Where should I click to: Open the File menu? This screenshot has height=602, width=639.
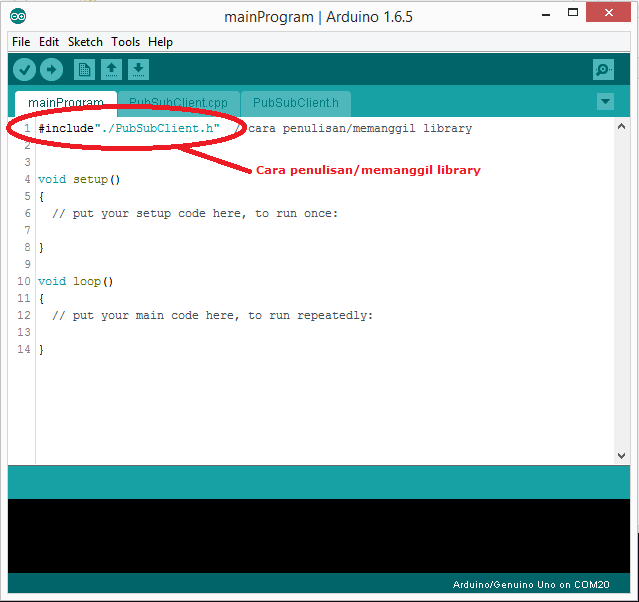pyautogui.click(x=21, y=42)
